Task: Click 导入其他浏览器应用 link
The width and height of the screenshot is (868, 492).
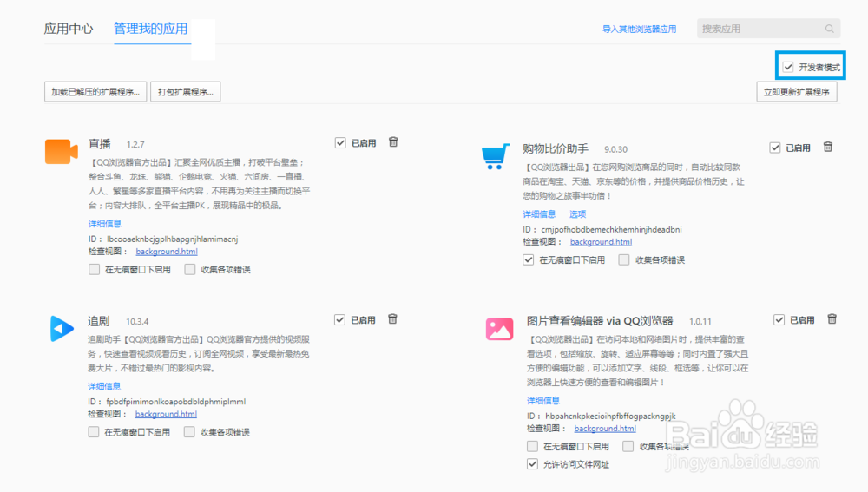Action: pos(639,30)
